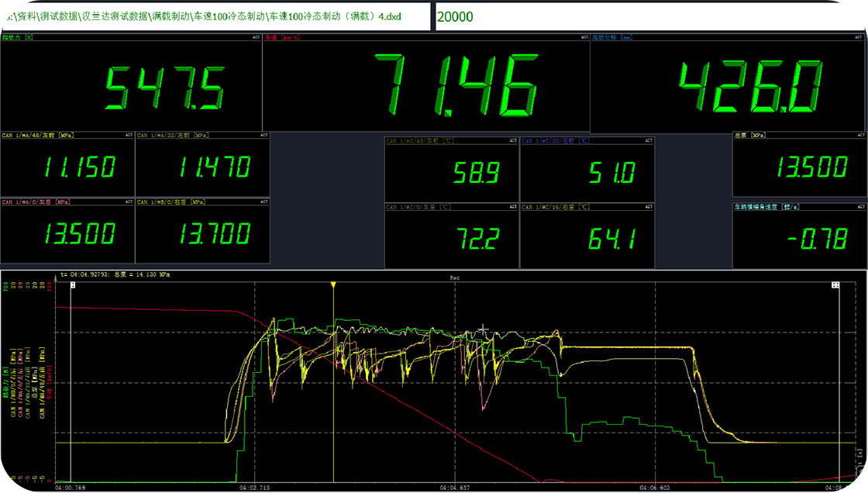The image size is (868, 493).
Task: Click the Rec label above the graph
Action: point(455,277)
